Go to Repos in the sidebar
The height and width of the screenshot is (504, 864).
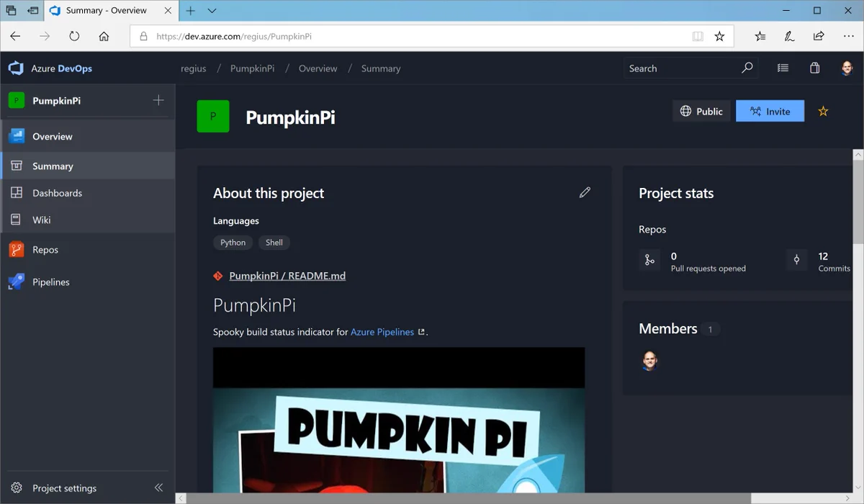point(87,250)
